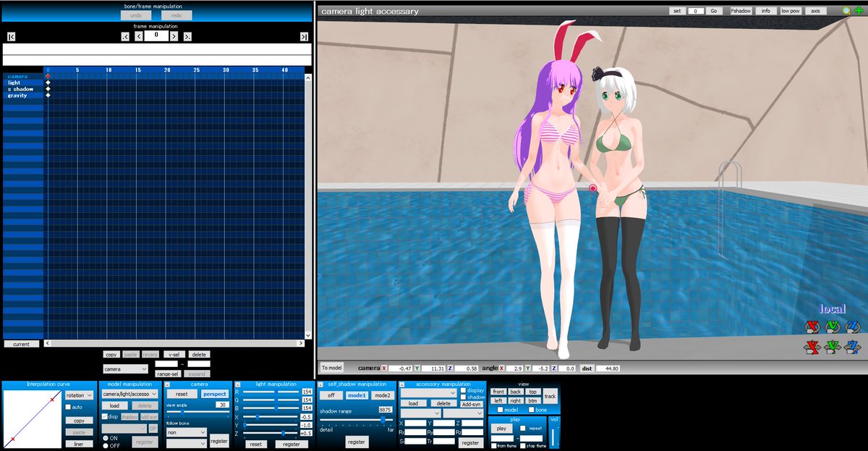Adjust the view angle slider
The image size is (868, 451).
pos(198,411)
